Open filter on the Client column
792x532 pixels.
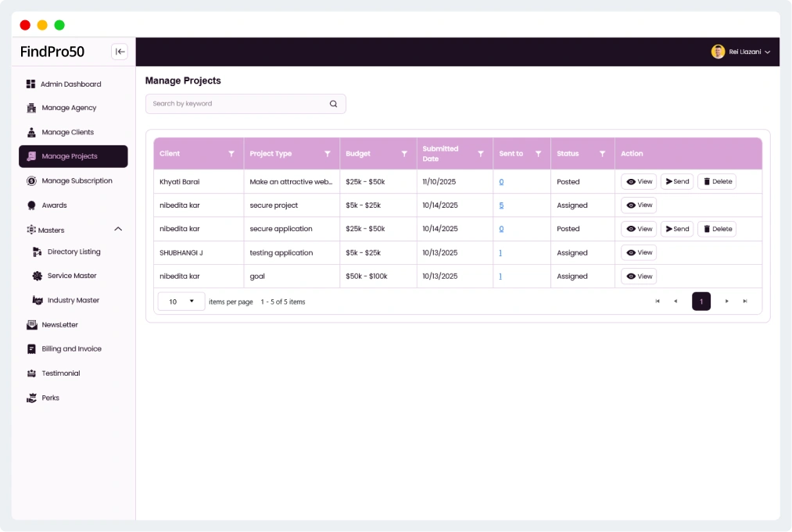(231, 154)
